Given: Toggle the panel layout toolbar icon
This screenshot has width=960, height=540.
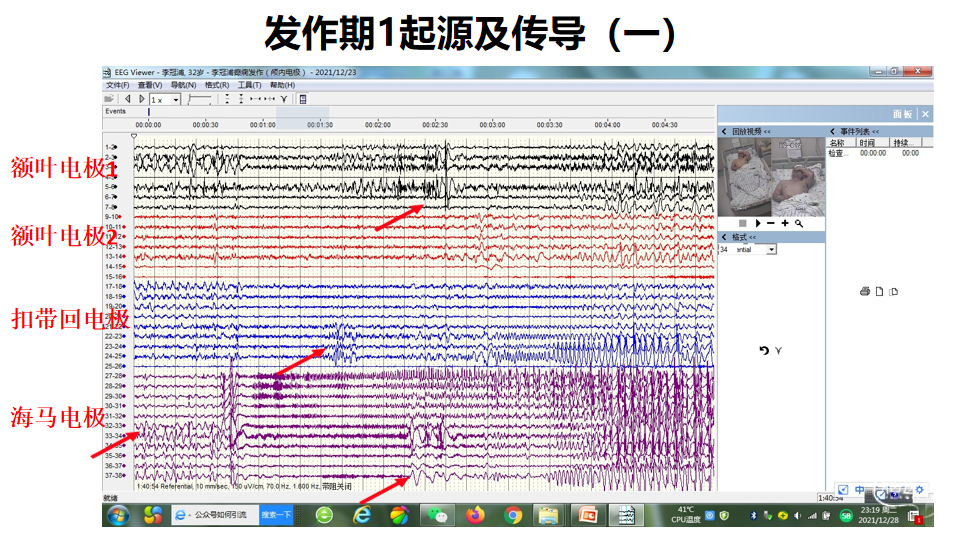Looking at the screenshot, I should tap(302, 99).
